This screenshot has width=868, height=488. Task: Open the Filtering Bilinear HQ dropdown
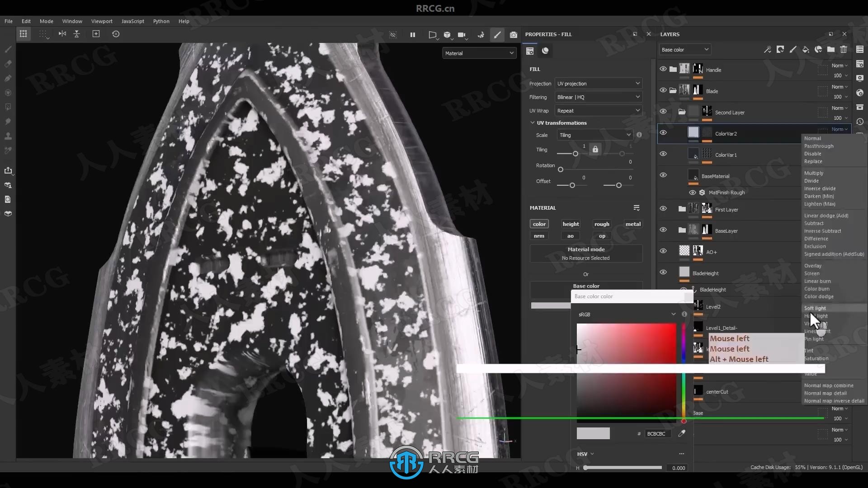pos(598,97)
